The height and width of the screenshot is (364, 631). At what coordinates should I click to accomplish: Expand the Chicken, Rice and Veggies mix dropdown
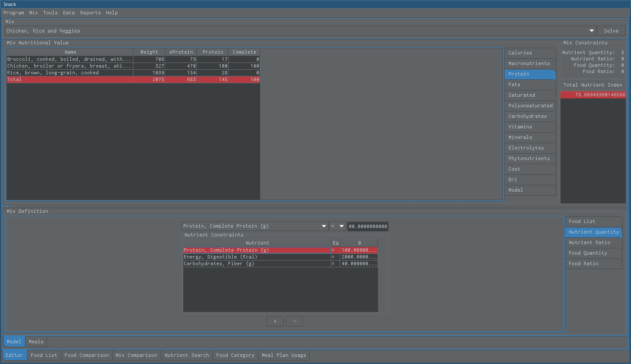coord(591,31)
